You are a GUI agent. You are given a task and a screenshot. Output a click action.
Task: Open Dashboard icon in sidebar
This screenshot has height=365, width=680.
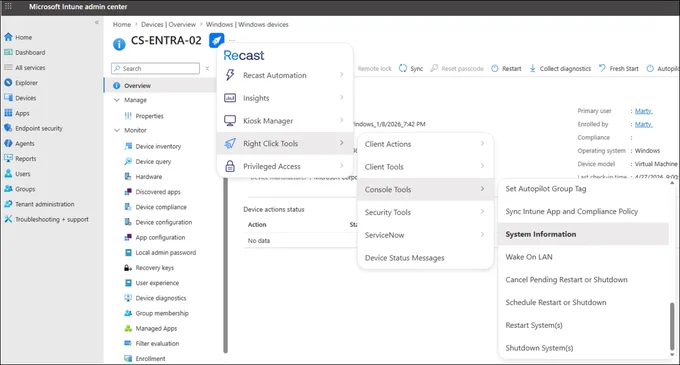tap(8, 52)
